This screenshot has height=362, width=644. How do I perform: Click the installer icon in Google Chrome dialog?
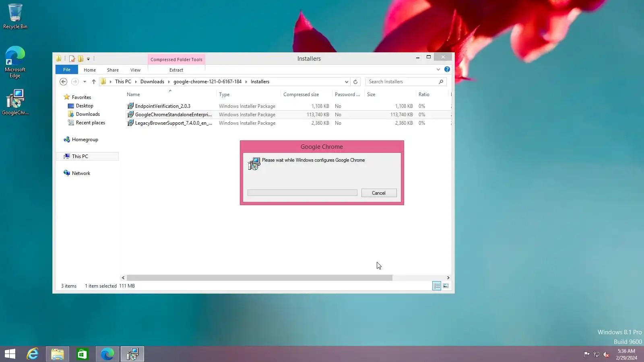254,164
